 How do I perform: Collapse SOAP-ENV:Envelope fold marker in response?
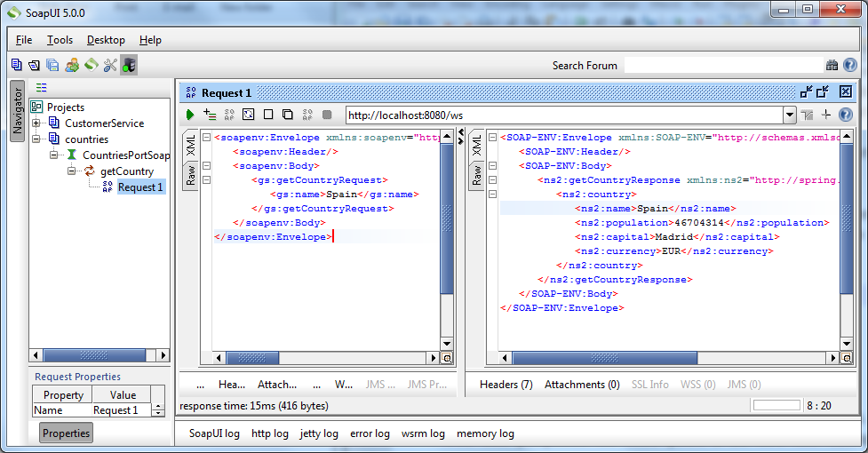click(x=493, y=137)
